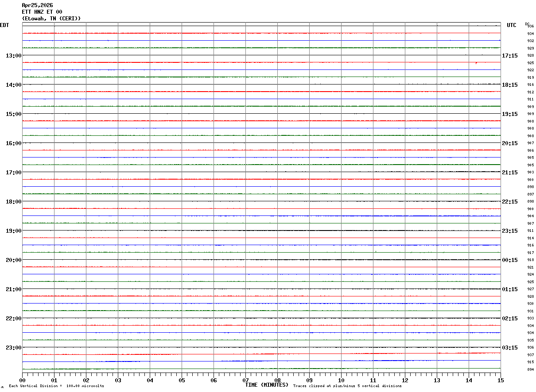Click minute tick label '05' on time axis
This screenshot has width=536, height=392.
[182, 380]
